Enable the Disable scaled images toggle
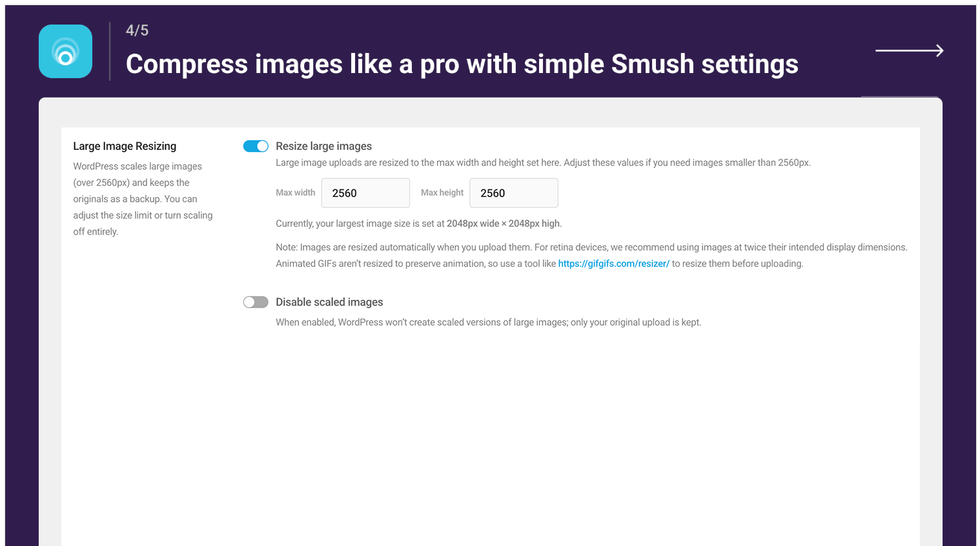 click(x=256, y=302)
